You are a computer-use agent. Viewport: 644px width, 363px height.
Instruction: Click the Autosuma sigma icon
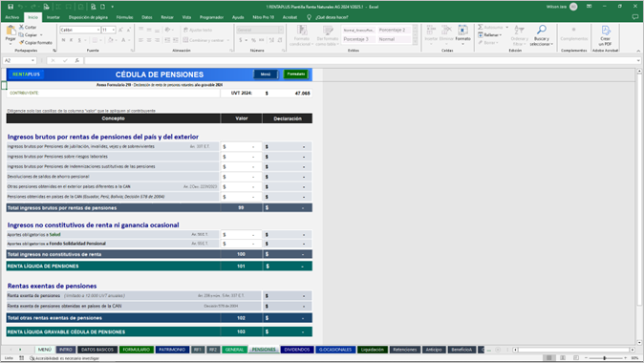tap(481, 27)
